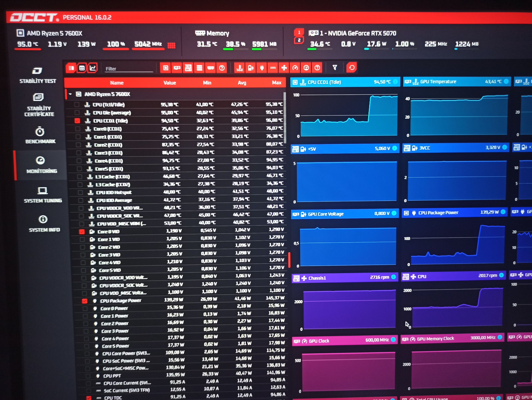Click info icon on CPU Package Power graph
532x400 pixels.
point(503,212)
